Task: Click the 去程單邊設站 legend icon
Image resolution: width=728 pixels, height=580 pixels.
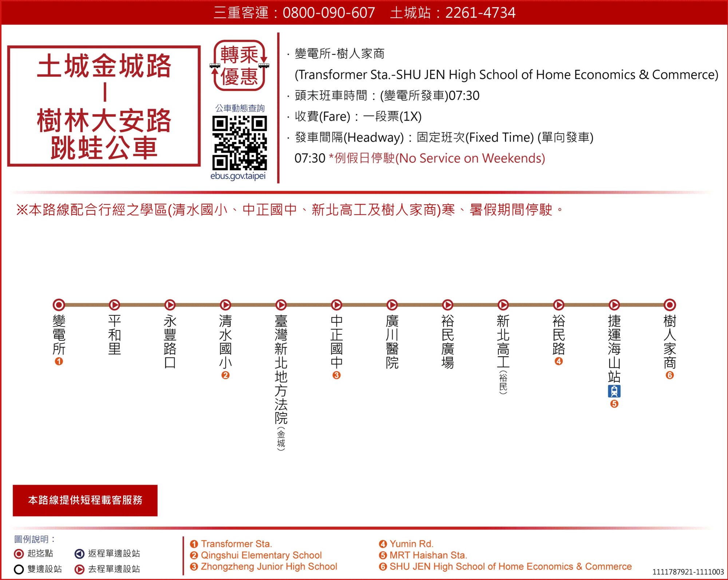Action: click(x=79, y=569)
